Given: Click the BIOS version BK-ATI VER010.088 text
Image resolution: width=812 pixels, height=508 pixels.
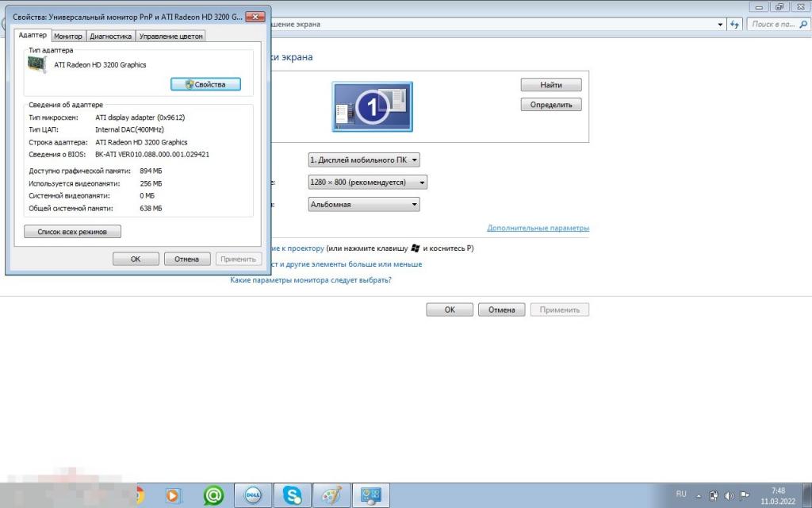Looking at the screenshot, I should point(152,155).
